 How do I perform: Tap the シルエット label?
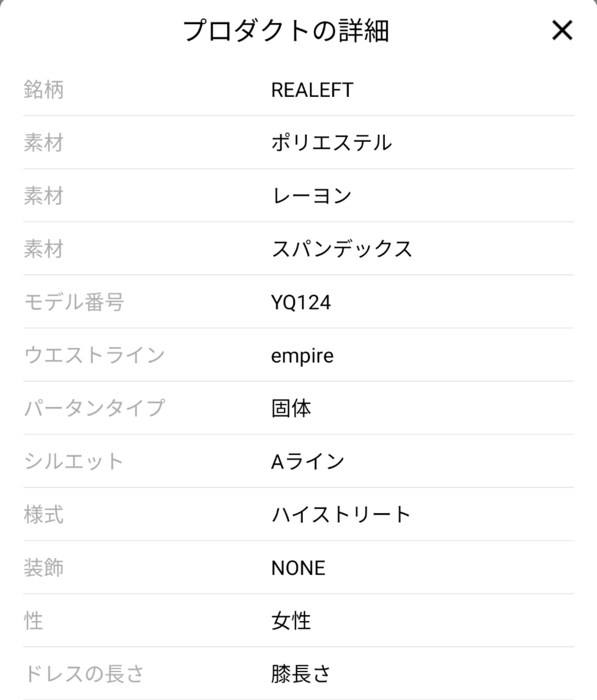coord(74,462)
